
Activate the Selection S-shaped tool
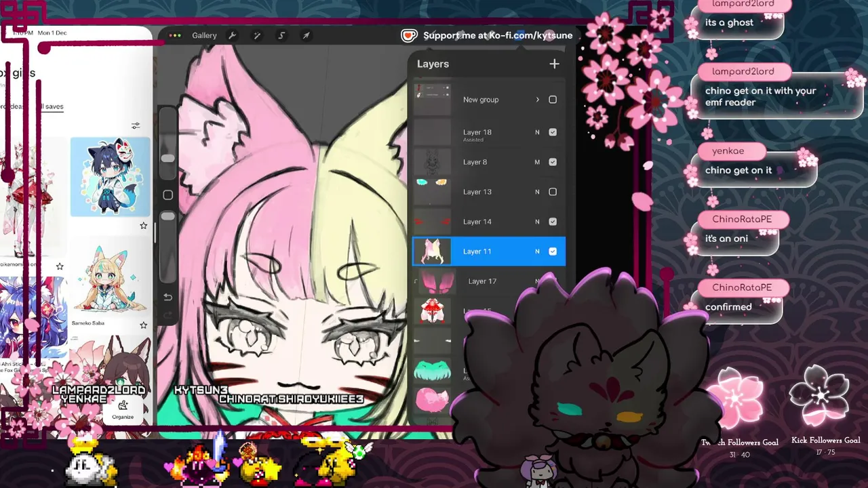click(x=281, y=35)
